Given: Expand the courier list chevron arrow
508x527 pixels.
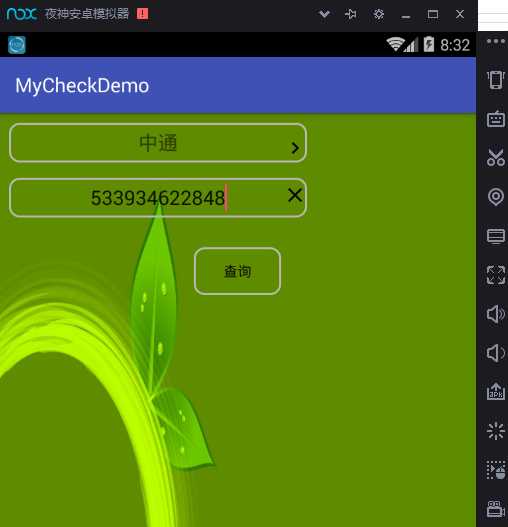Looking at the screenshot, I should click(x=295, y=148).
